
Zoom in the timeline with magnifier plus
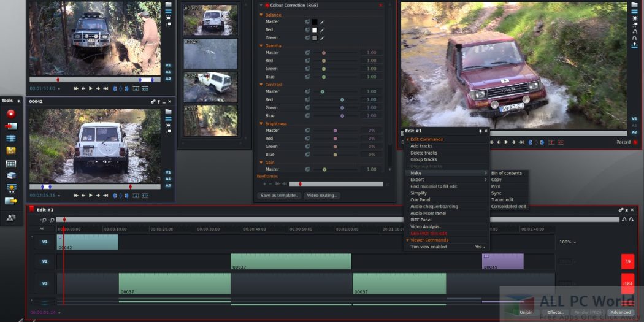click(x=44, y=220)
